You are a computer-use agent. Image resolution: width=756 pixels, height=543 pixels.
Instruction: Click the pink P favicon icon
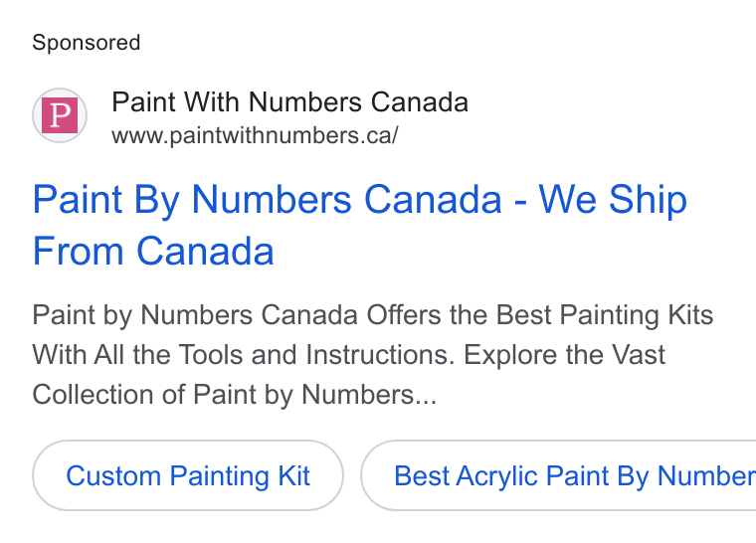tap(60, 115)
